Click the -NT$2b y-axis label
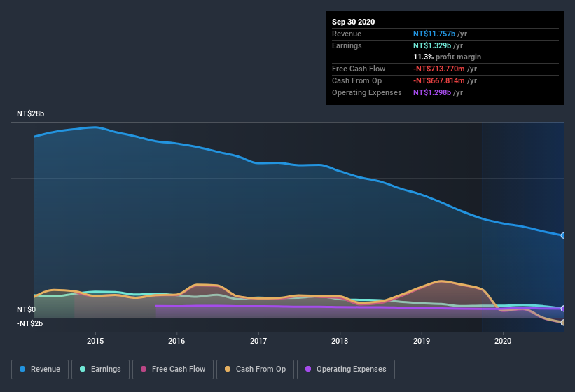575x392 pixels. [x=29, y=323]
